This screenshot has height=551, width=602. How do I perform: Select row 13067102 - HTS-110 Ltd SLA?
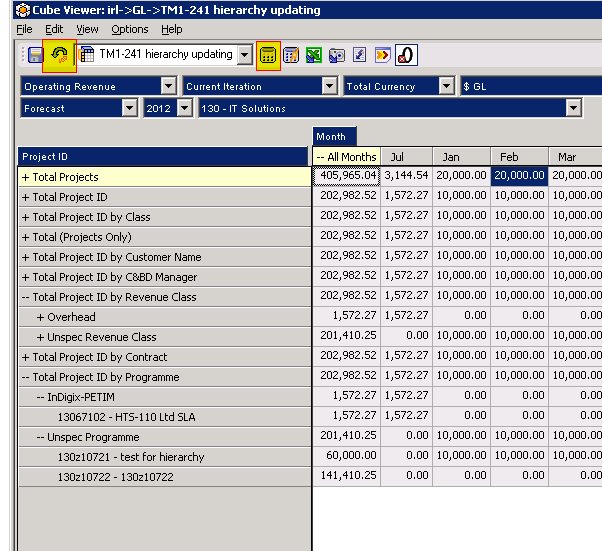point(165,417)
